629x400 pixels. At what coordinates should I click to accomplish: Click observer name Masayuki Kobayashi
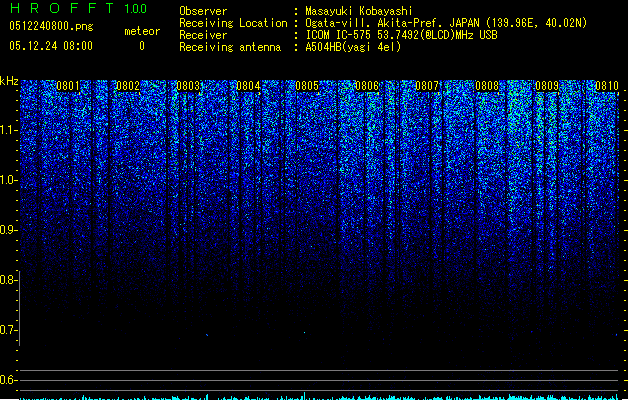[359, 11]
